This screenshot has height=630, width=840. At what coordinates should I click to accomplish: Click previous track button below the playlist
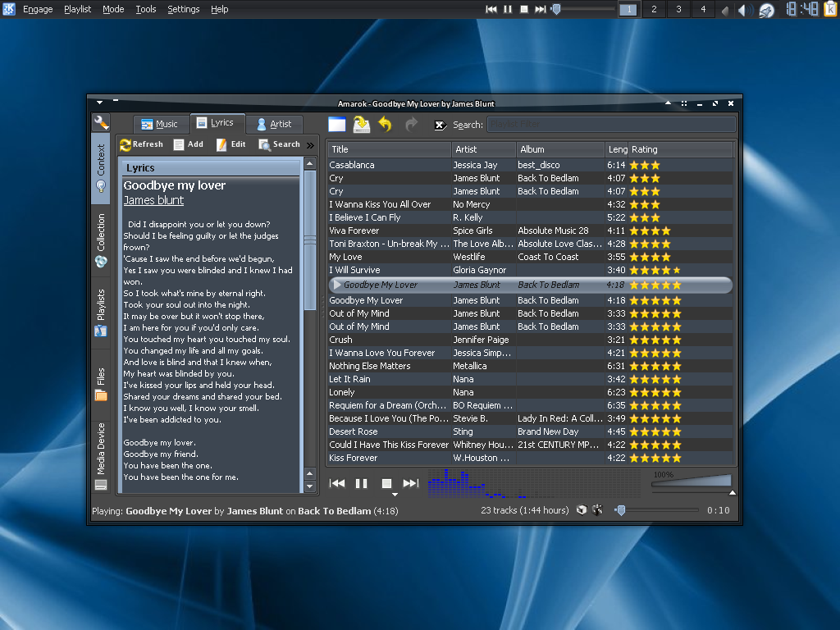(337, 483)
